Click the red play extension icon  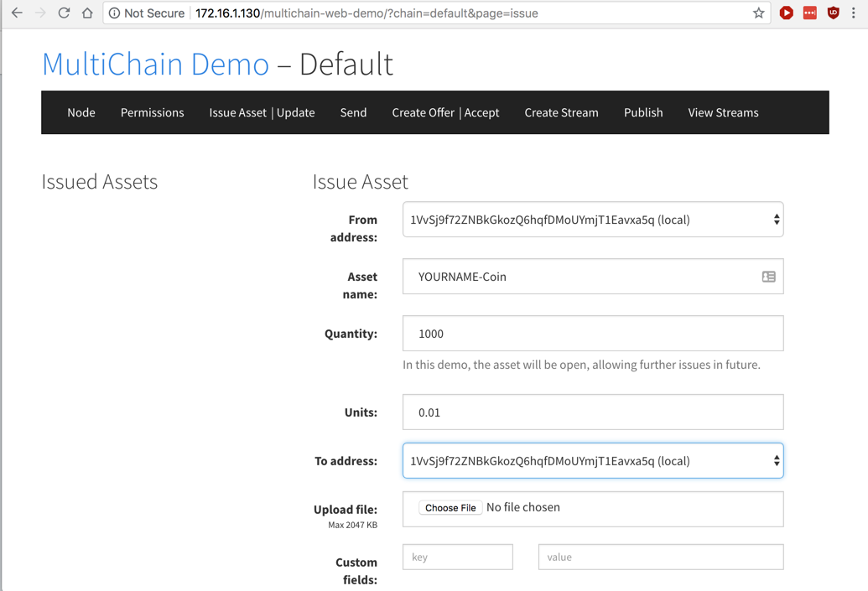point(786,13)
